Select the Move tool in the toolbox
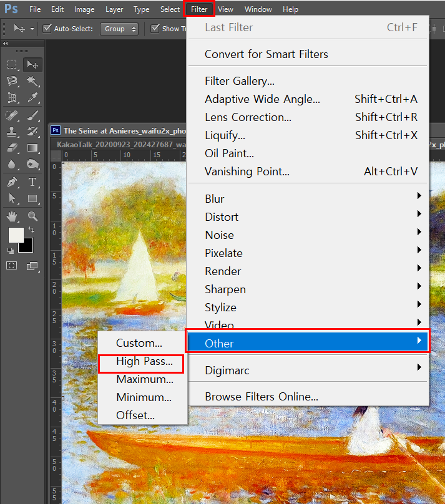 pyautogui.click(x=32, y=65)
